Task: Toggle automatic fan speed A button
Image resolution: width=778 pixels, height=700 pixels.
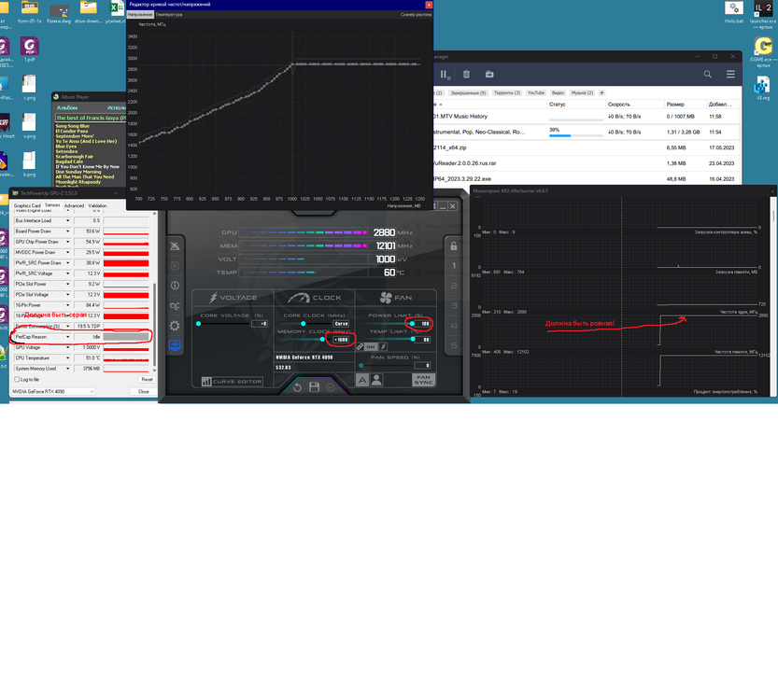Action: pos(362,380)
